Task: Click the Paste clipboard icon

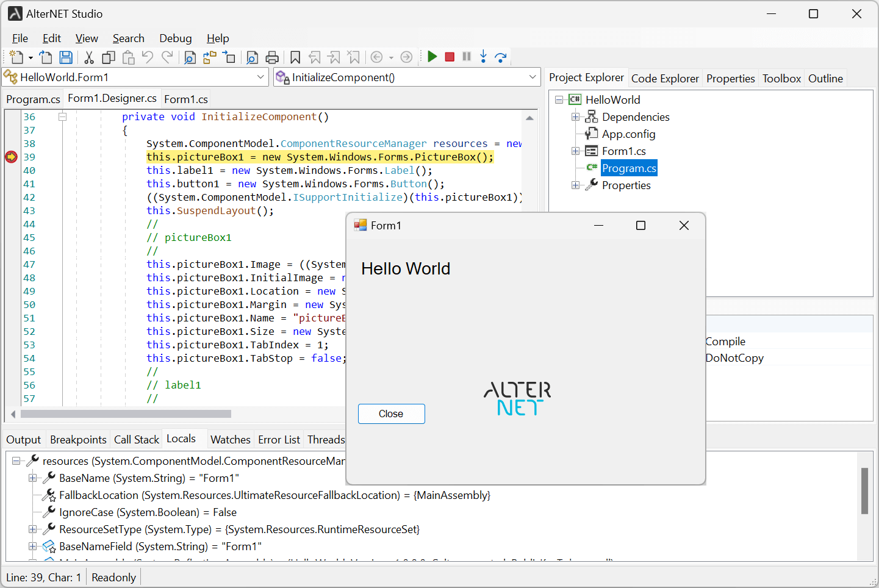Action: click(x=128, y=57)
